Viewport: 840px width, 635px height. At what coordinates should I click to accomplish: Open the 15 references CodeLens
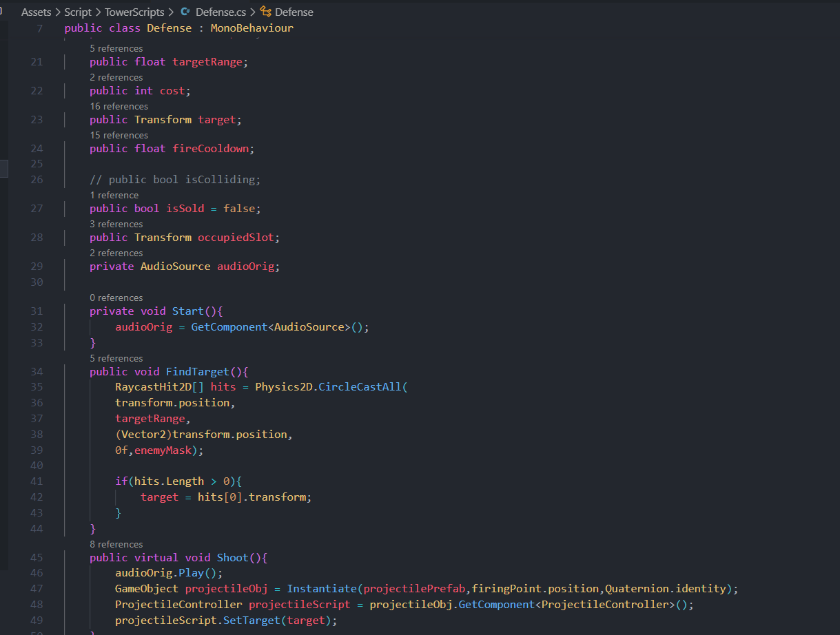119,135
